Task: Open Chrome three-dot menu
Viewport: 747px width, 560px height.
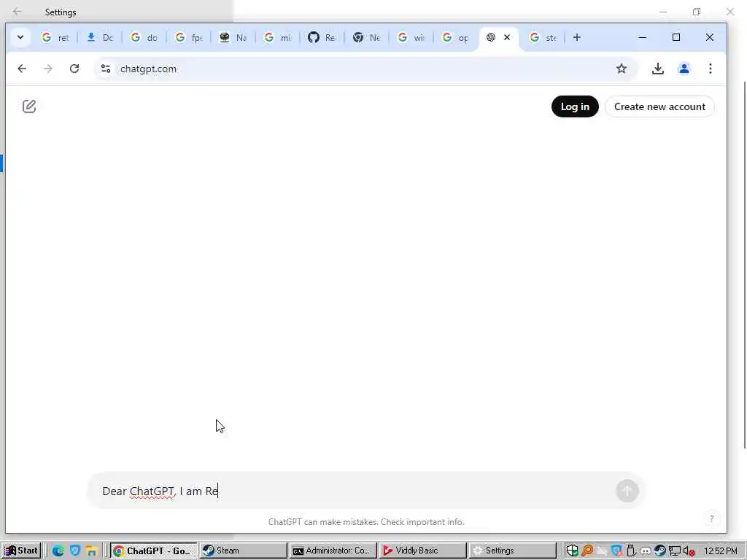Action: (x=710, y=69)
